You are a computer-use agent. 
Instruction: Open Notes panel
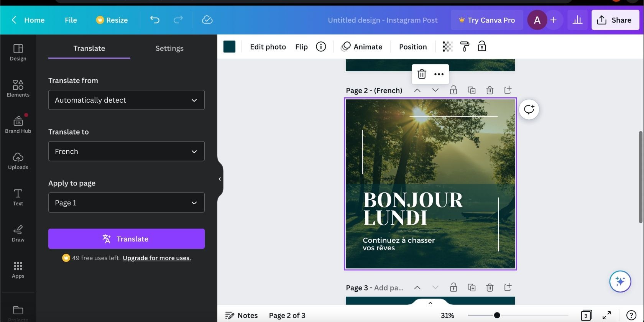pyautogui.click(x=242, y=315)
